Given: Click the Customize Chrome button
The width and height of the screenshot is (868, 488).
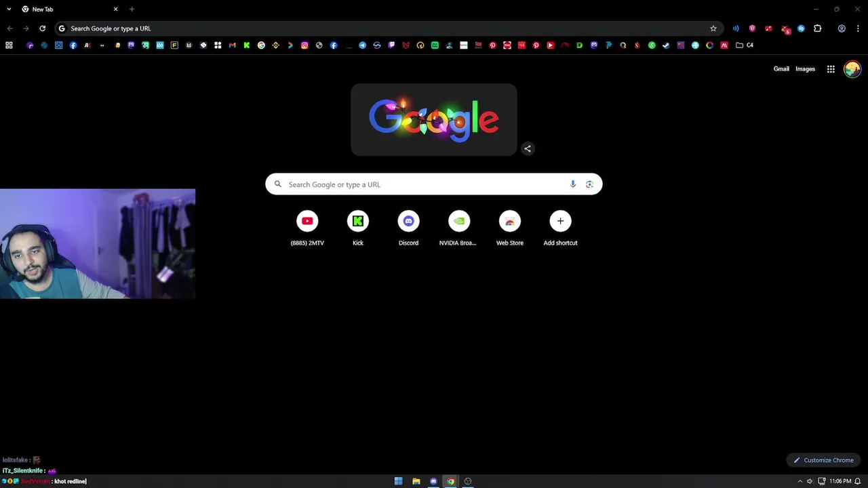Looking at the screenshot, I should [824, 460].
